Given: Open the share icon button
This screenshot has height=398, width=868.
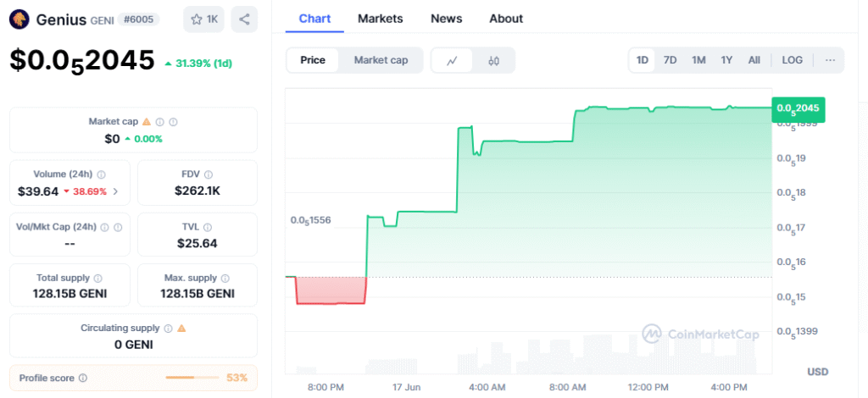Looking at the screenshot, I should (x=244, y=19).
